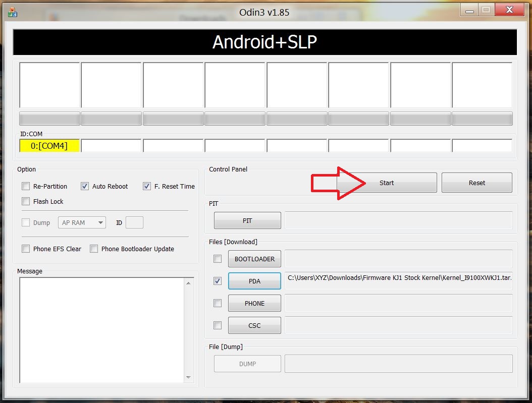The image size is (532, 403).
Task: Browse for a PDA file
Action: [x=254, y=281]
